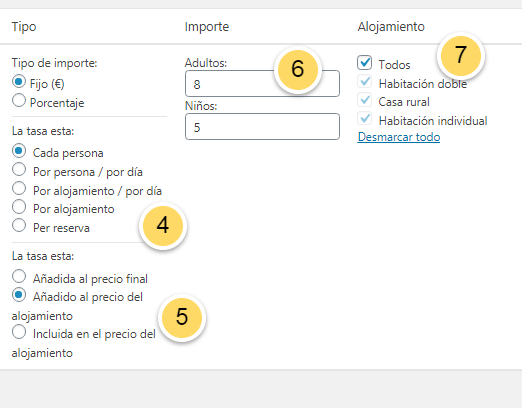Select the Fijo (€) amount type

[19, 82]
